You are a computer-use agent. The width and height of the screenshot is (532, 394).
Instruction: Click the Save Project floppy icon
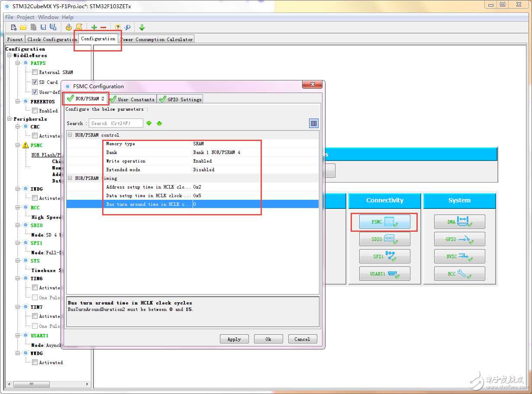tap(43, 27)
